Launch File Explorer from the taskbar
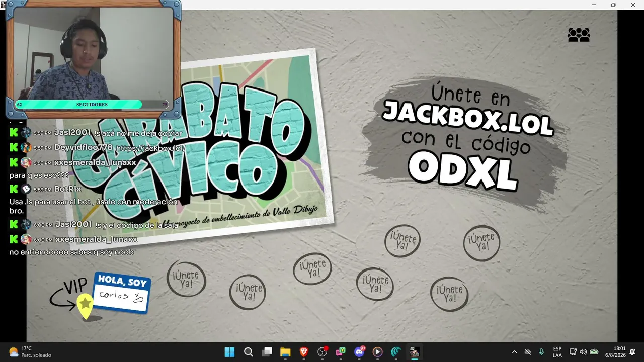644x362 pixels. tap(285, 352)
